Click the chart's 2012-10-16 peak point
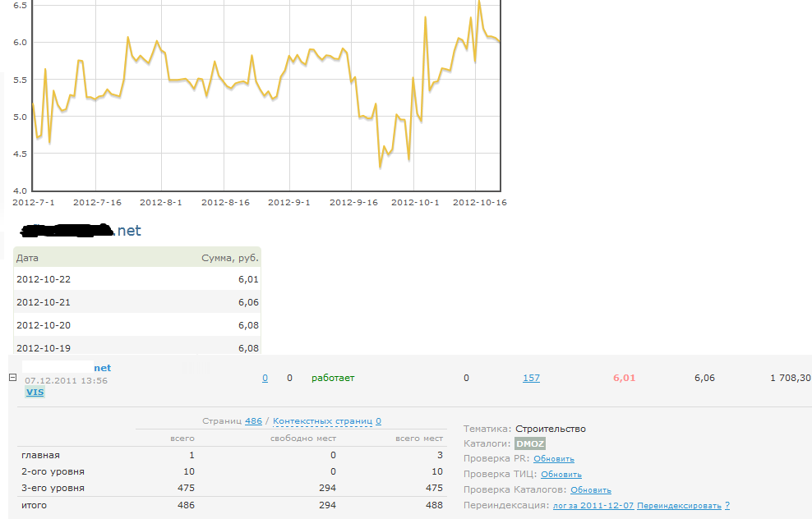The height and width of the screenshot is (519, 812). tap(478, 2)
